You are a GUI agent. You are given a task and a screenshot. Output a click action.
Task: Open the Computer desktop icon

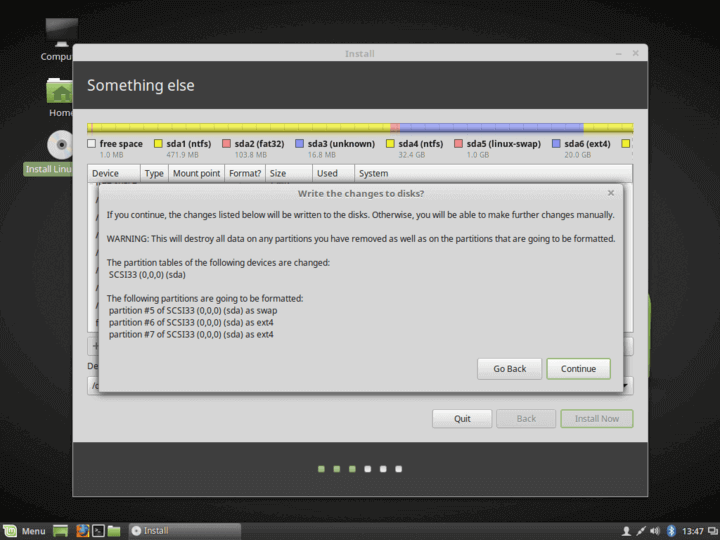tap(60, 33)
